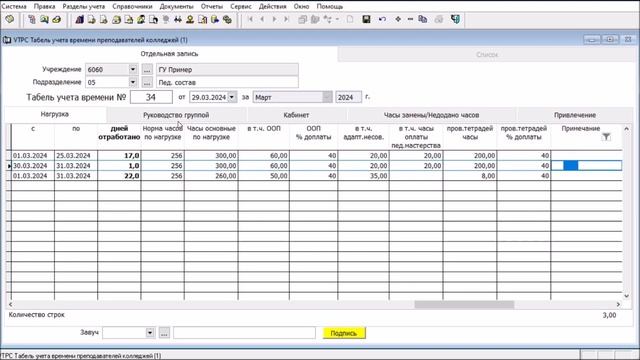Go to previous record arrow

262,19
